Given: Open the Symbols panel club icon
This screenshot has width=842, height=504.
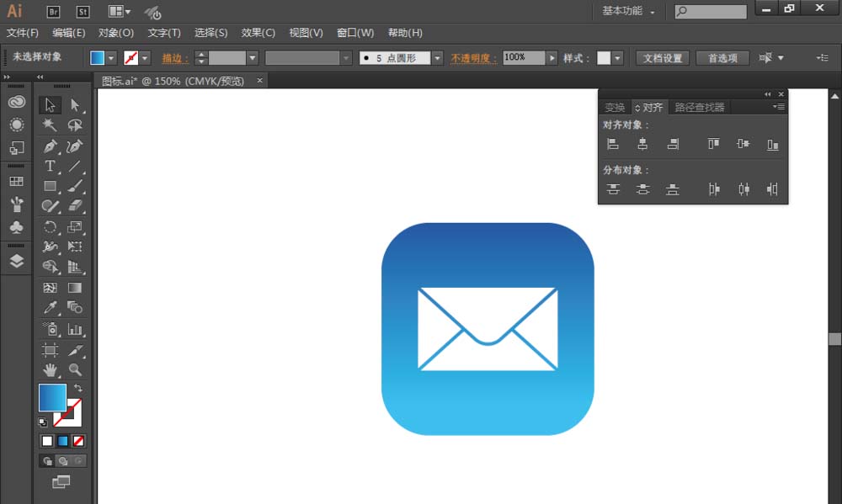Looking at the screenshot, I should coord(17,227).
